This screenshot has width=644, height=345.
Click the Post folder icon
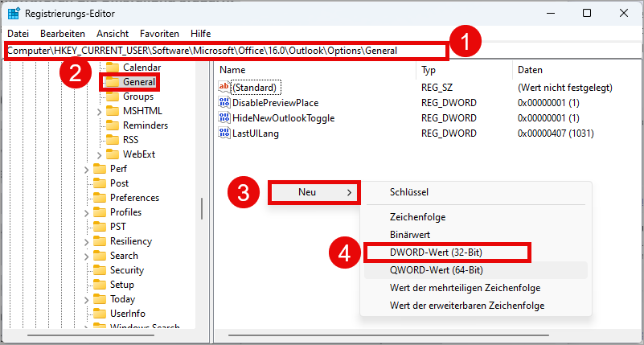tap(100, 183)
